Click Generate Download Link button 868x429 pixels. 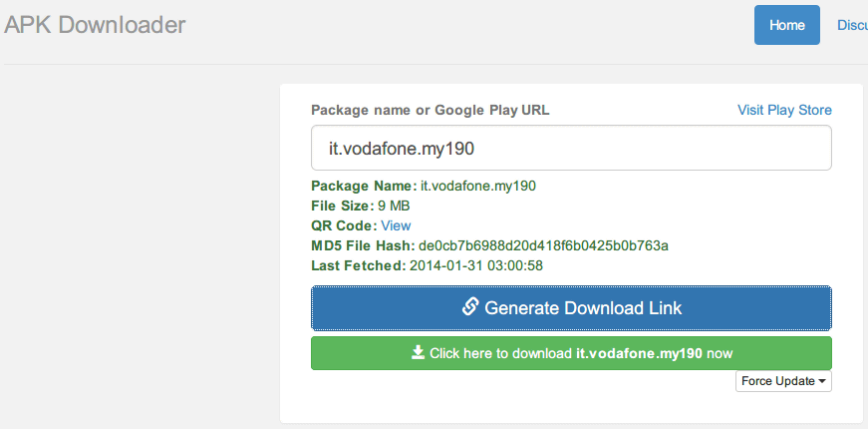[571, 307]
